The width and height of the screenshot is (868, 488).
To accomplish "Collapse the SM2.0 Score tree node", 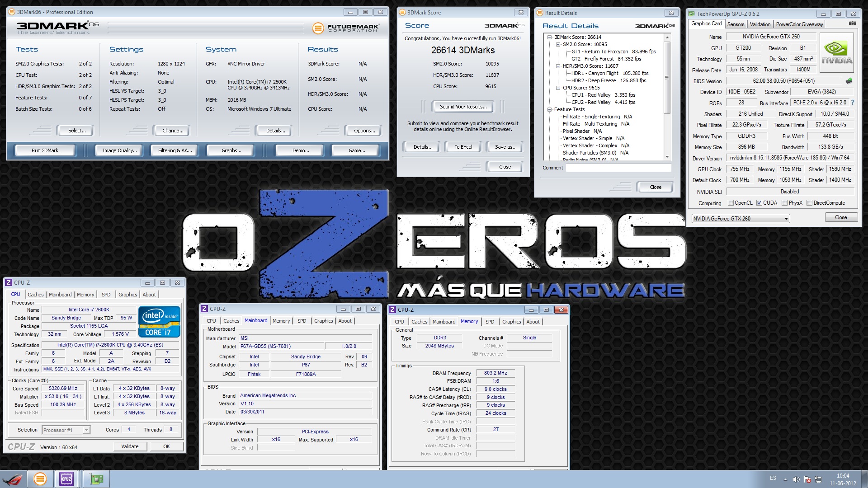I will click(558, 44).
